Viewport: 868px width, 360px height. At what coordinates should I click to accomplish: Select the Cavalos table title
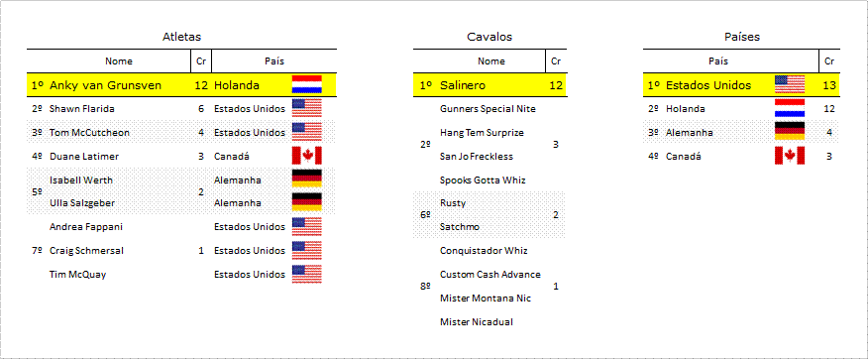pos(489,37)
